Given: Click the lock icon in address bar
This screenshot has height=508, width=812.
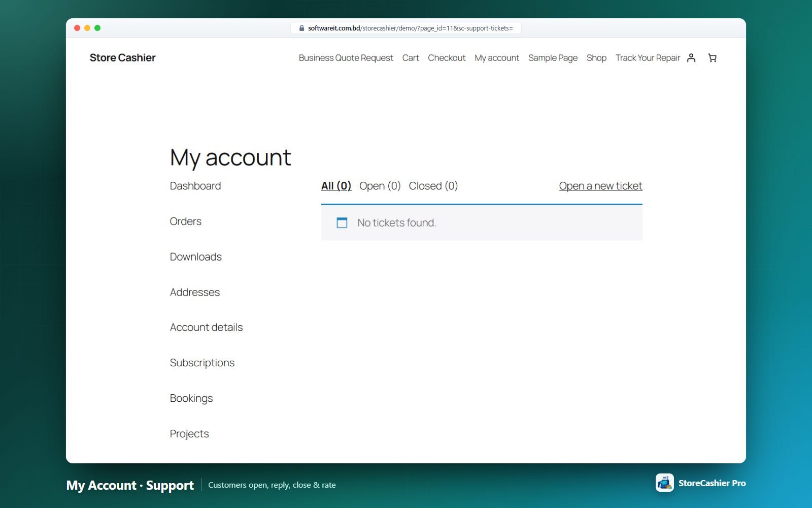Looking at the screenshot, I should pyautogui.click(x=301, y=28).
